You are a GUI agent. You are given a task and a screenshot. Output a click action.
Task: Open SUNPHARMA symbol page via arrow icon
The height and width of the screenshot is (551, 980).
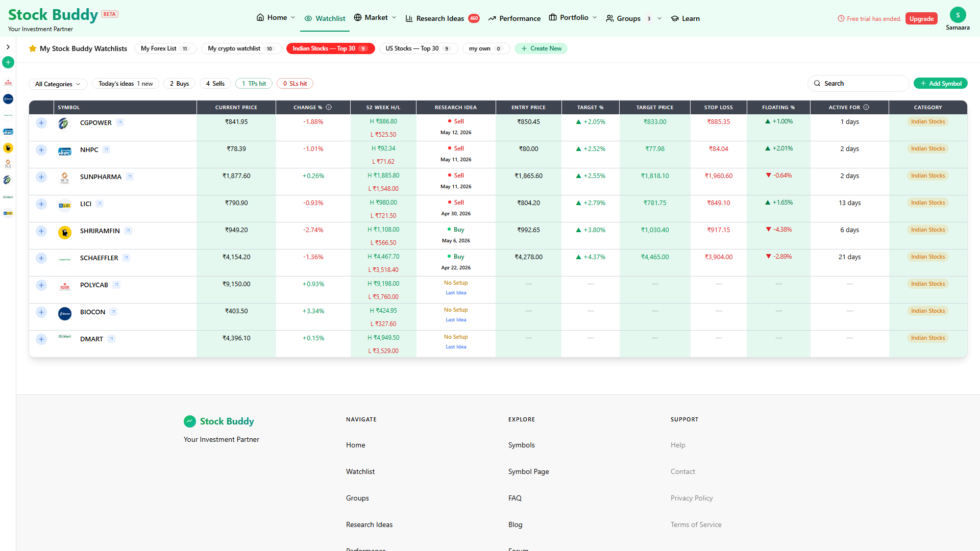[x=130, y=177]
